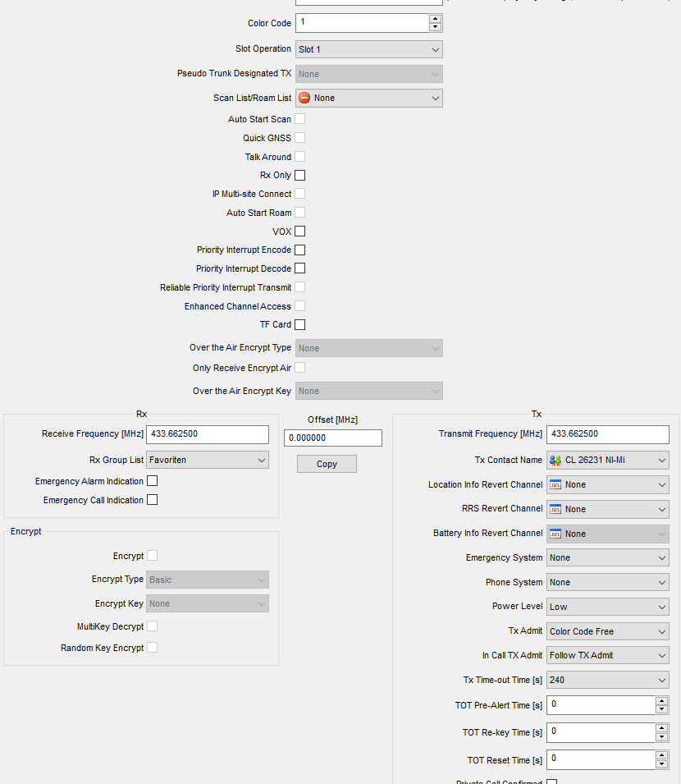Open the Tx Time-out Time dropdown

(607, 680)
